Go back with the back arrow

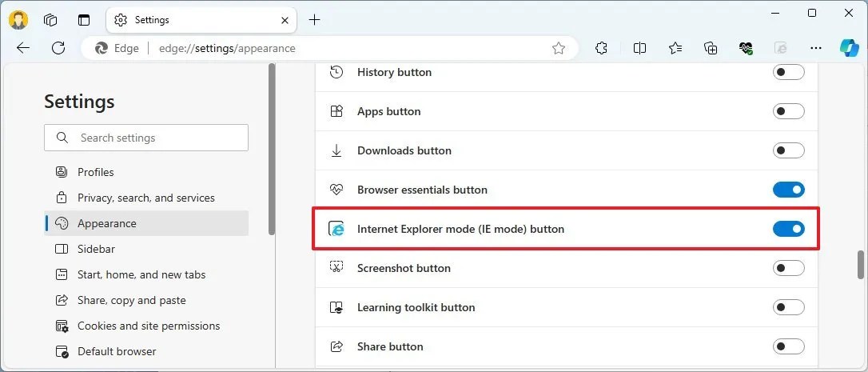22,48
